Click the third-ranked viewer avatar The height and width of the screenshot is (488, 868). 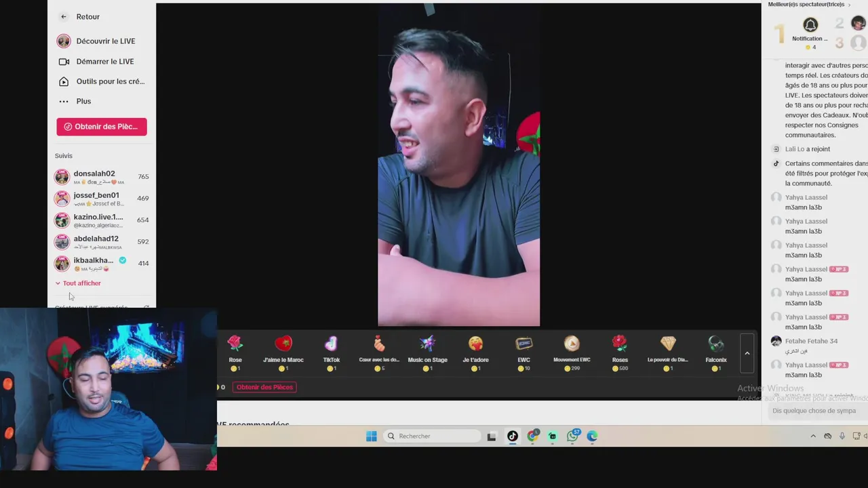click(859, 43)
